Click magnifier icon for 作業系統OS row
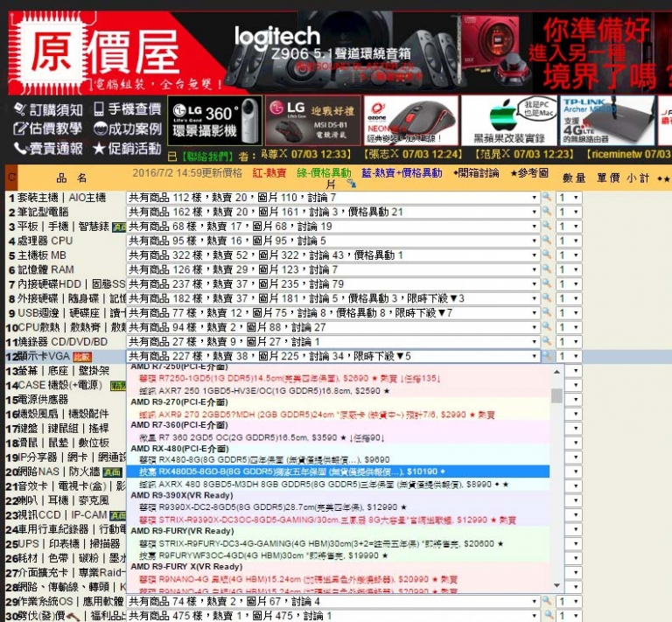This screenshot has width=672, height=622. tap(547, 601)
